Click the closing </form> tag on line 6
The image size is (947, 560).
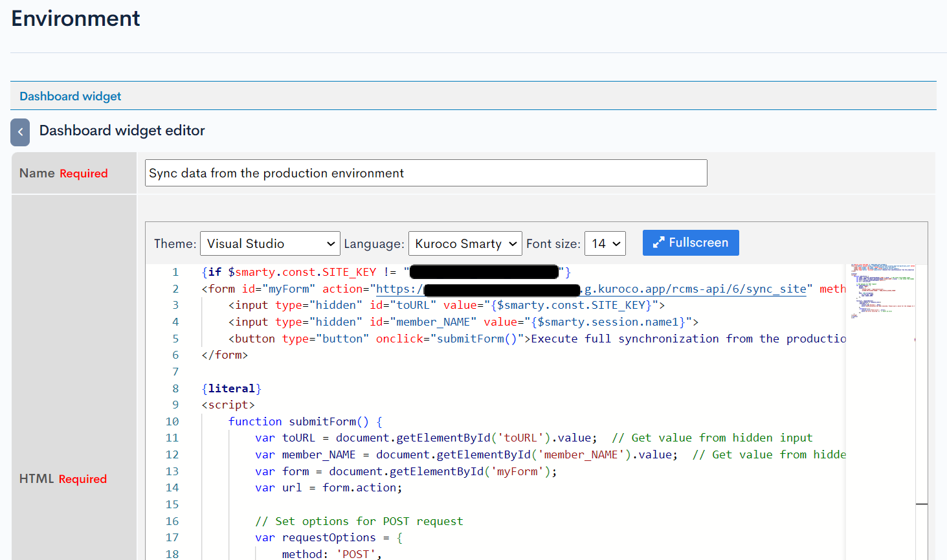(225, 355)
